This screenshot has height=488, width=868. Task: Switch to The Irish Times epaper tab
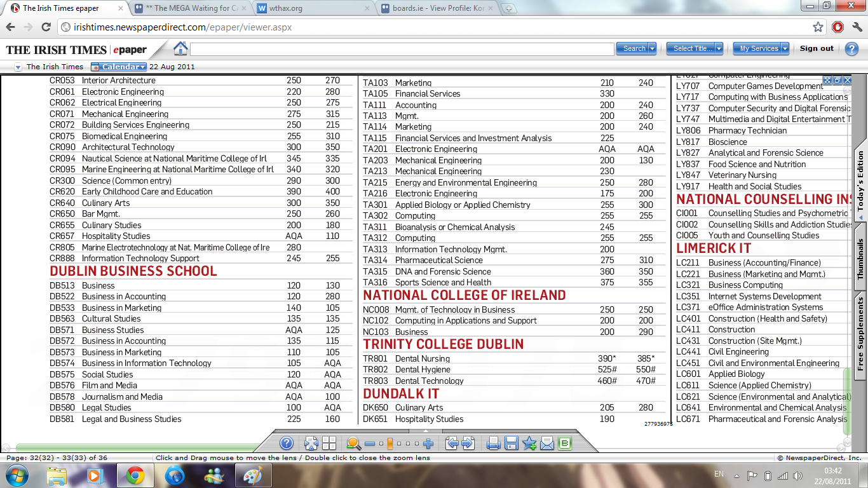pyautogui.click(x=65, y=8)
